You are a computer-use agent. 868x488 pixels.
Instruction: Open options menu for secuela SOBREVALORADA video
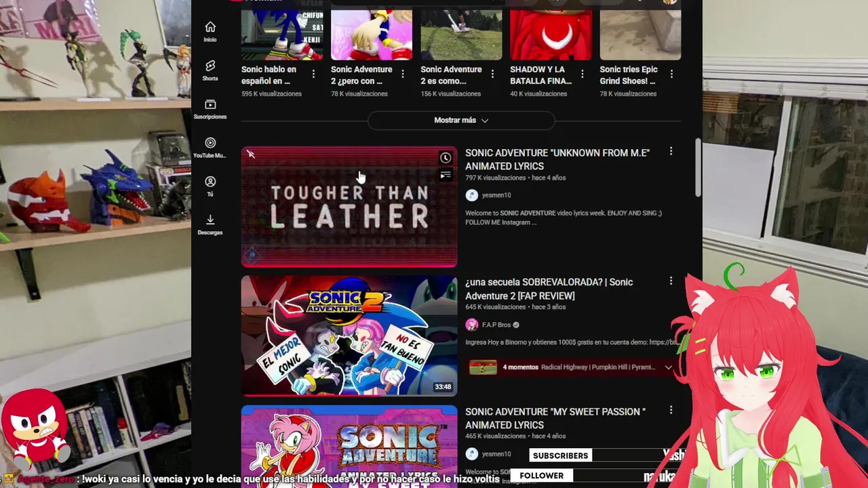coord(671,281)
